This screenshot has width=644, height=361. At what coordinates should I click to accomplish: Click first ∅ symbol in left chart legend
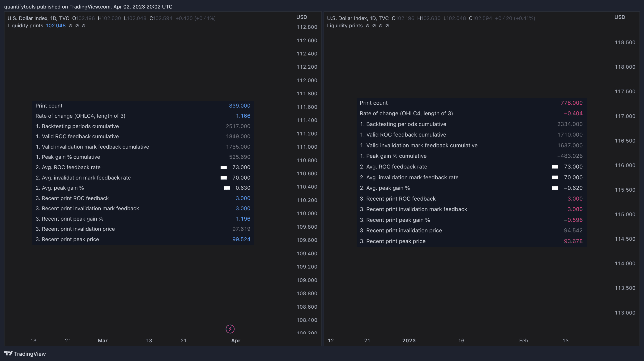[71, 26]
